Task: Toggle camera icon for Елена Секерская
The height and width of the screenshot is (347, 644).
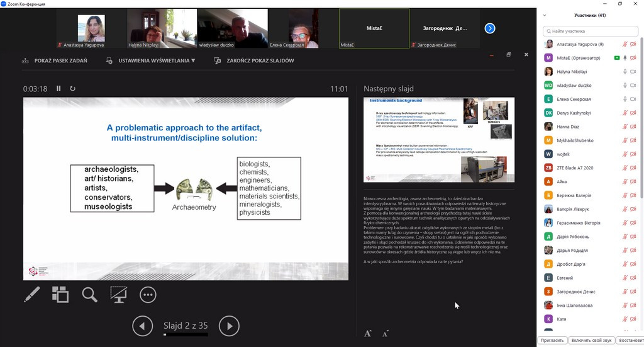Action: pyautogui.click(x=633, y=99)
